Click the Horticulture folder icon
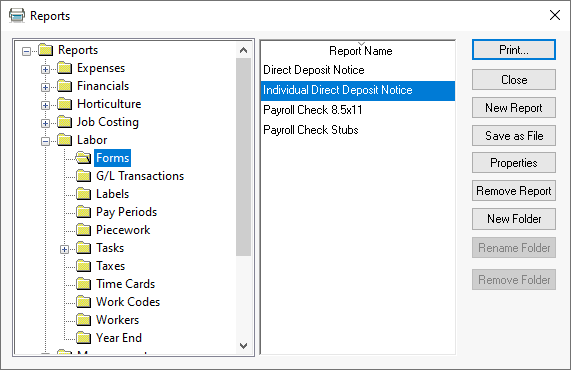 click(x=64, y=104)
